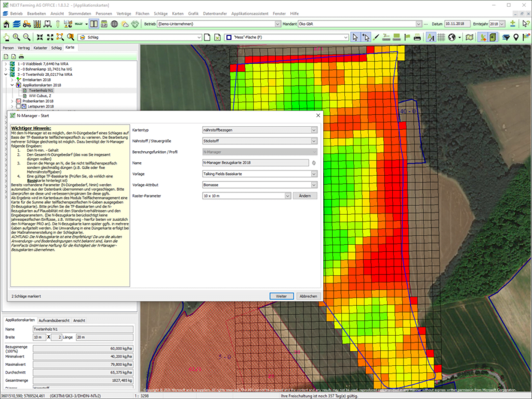Click the Weiter button in N-Manager dialog
532x399 pixels.
click(x=282, y=296)
